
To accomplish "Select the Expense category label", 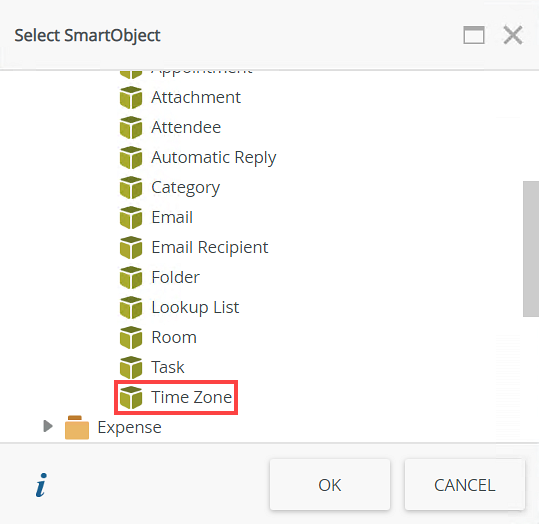I will [x=129, y=427].
